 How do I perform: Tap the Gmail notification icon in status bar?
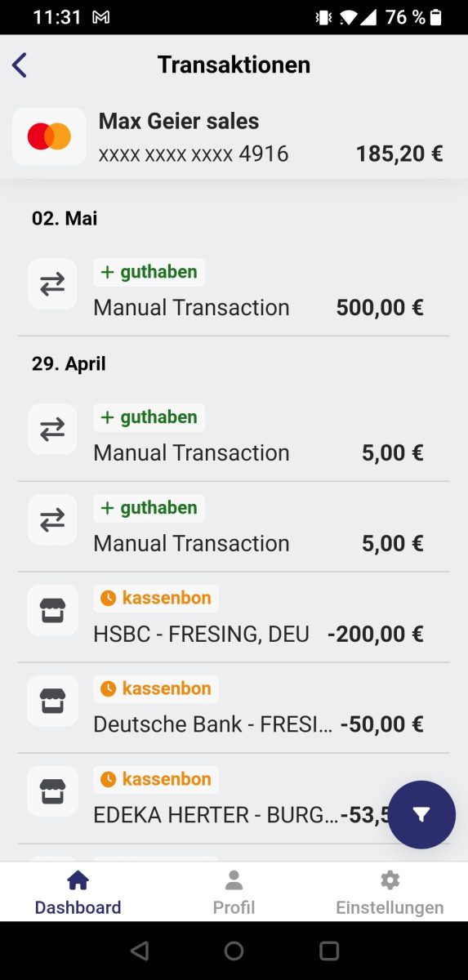(101, 17)
